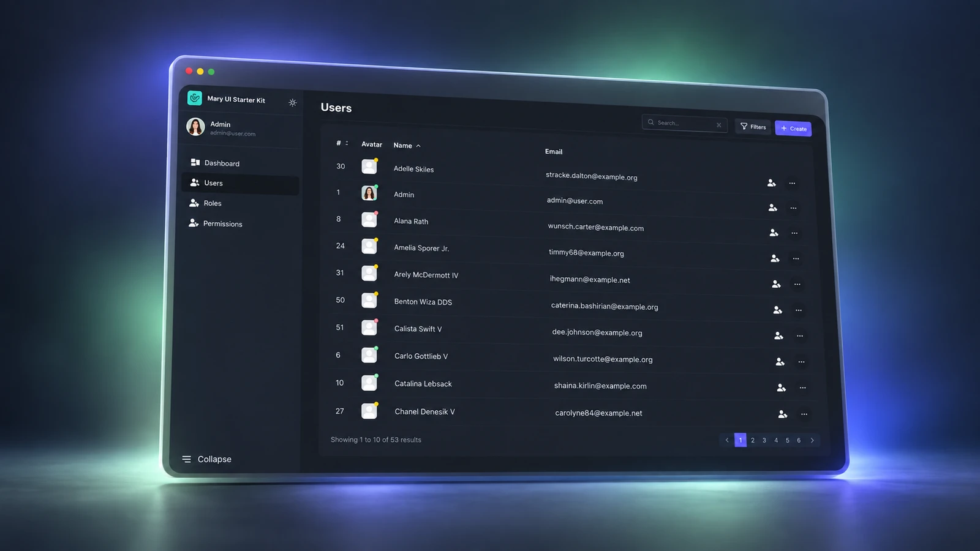Go to the next results page
This screenshot has height=551, width=980.
pos(812,440)
